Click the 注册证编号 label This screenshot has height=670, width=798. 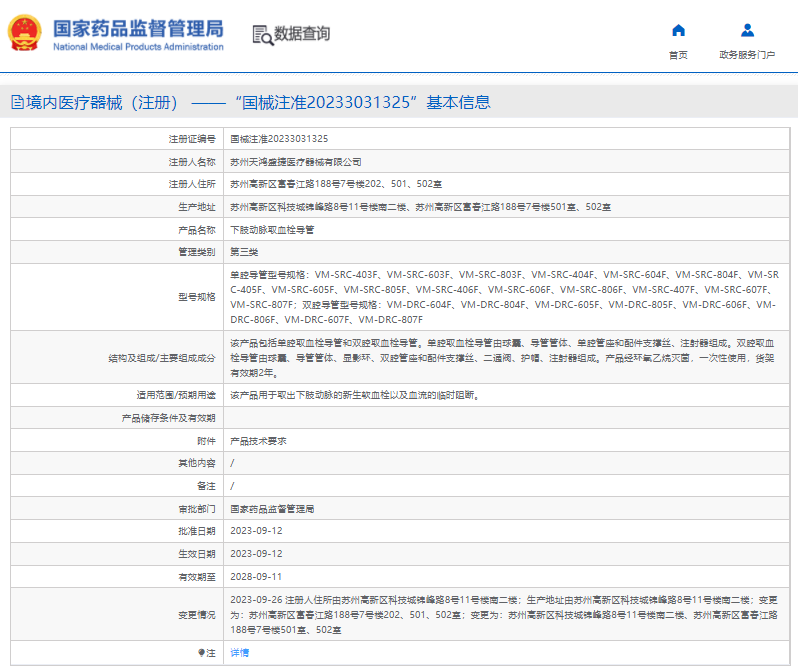pos(192,139)
